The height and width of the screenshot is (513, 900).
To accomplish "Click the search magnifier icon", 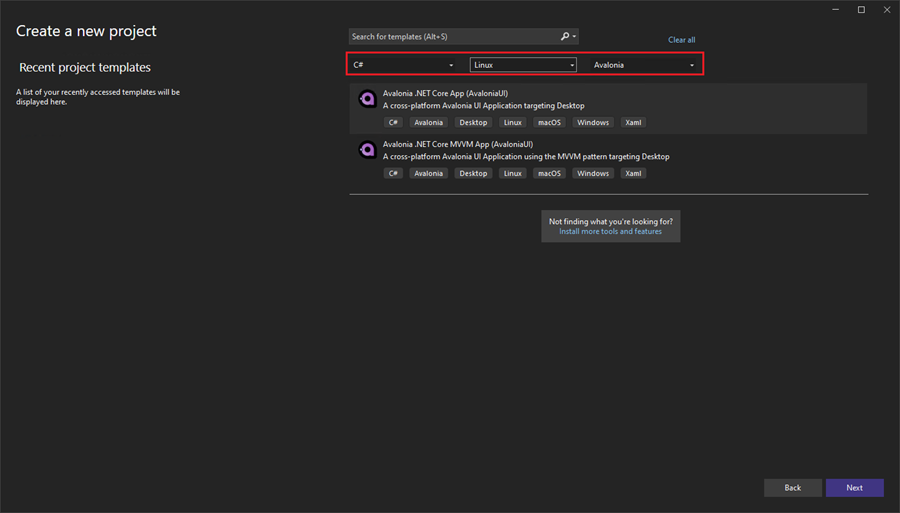I will (565, 36).
